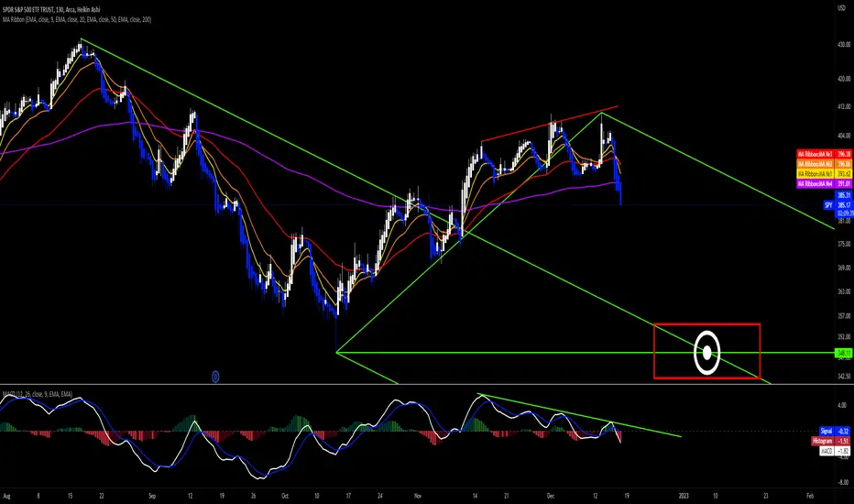Click the 2023 label on time axis
This screenshot has width=854, height=504.
[x=684, y=496]
